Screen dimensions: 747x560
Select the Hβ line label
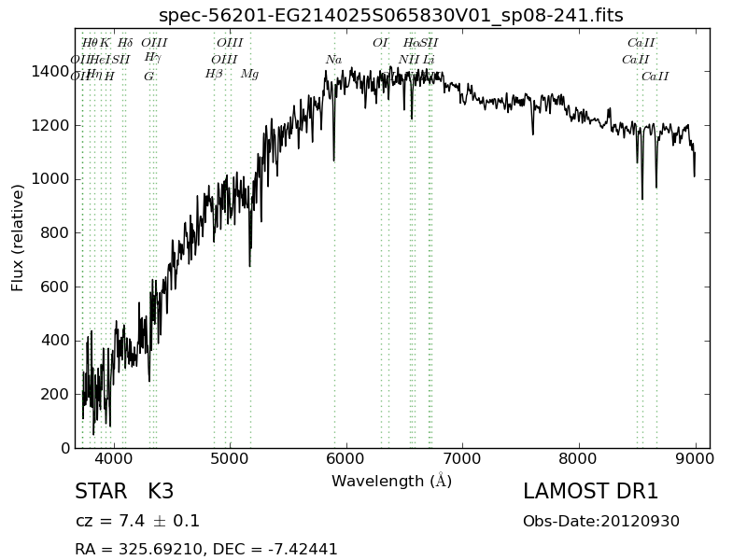point(214,75)
